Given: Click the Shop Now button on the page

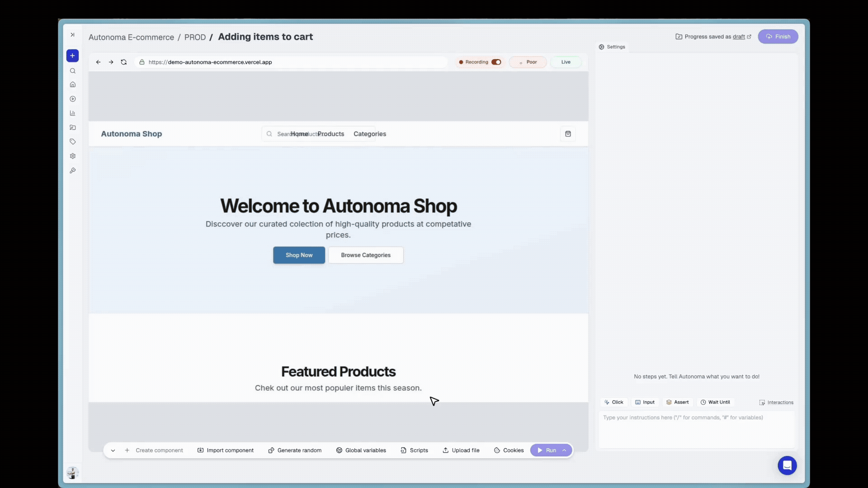Looking at the screenshot, I should click(299, 255).
